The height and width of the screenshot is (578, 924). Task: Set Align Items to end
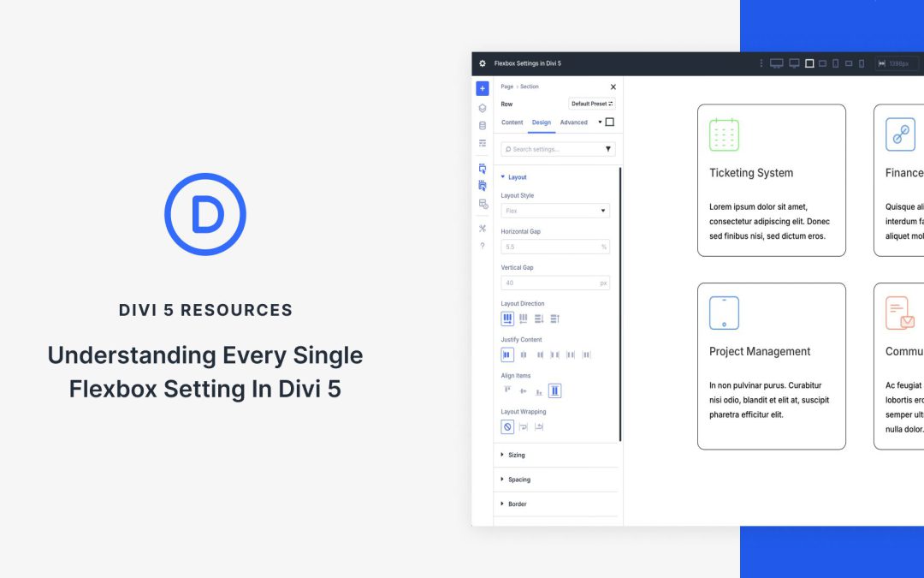[539, 391]
